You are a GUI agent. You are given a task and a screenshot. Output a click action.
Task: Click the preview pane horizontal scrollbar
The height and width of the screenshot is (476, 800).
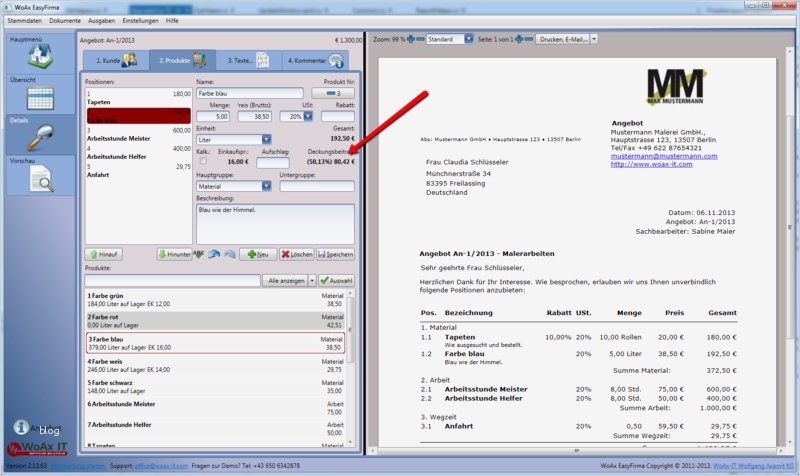tap(577, 451)
